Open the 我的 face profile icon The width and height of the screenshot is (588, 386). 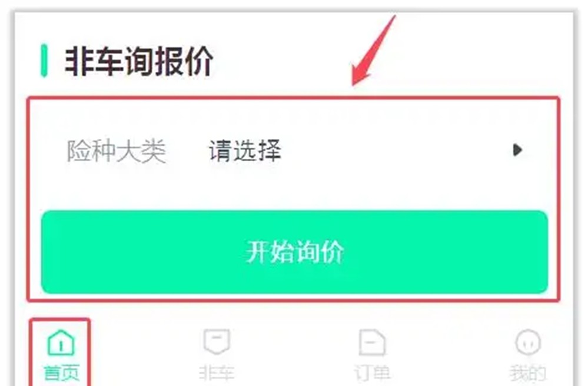(528, 342)
